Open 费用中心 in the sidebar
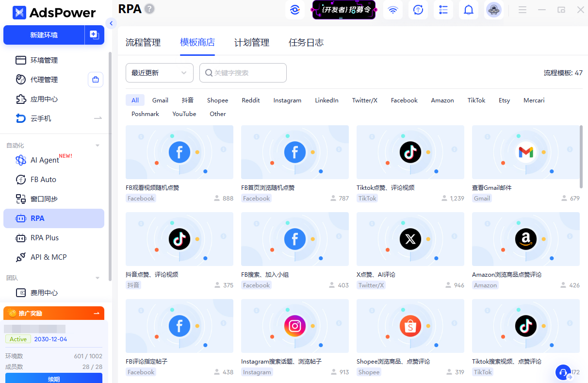Image resolution: width=588 pixels, height=383 pixels. [54, 293]
